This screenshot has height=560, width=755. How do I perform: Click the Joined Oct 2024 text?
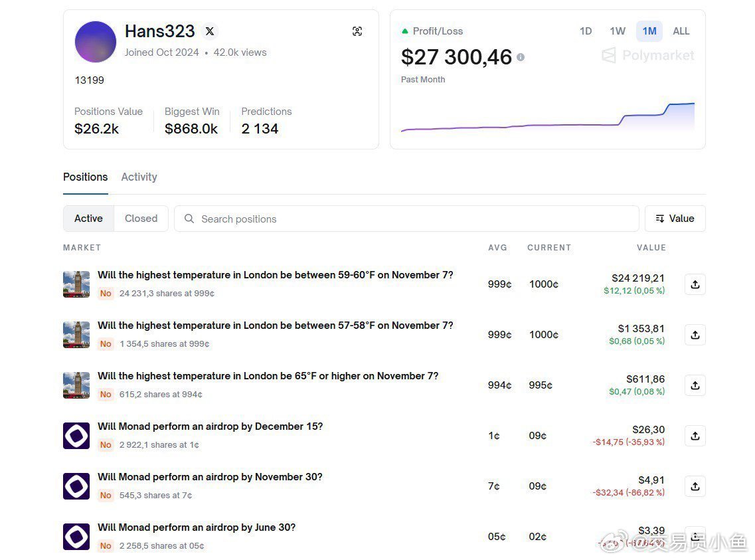click(x=162, y=52)
